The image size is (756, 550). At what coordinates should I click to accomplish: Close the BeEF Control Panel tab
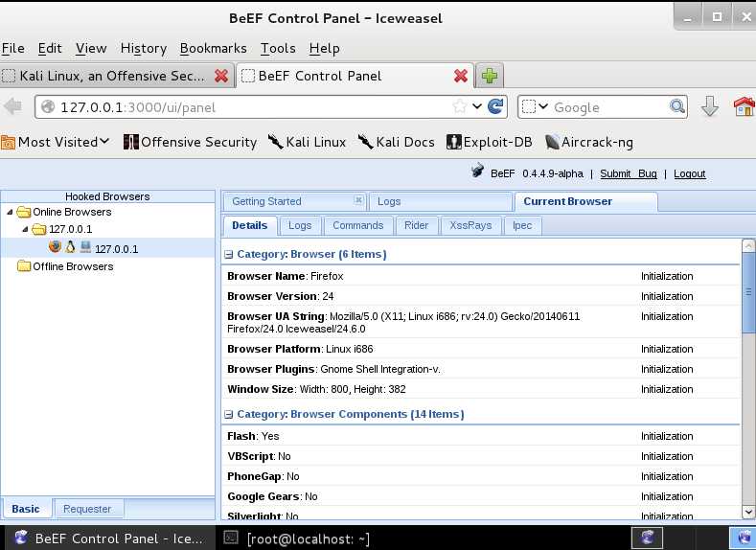[461, 76]
